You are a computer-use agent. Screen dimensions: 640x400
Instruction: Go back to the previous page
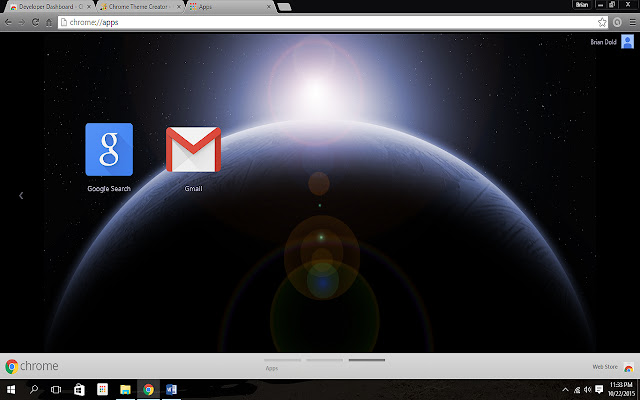(8, 21)
